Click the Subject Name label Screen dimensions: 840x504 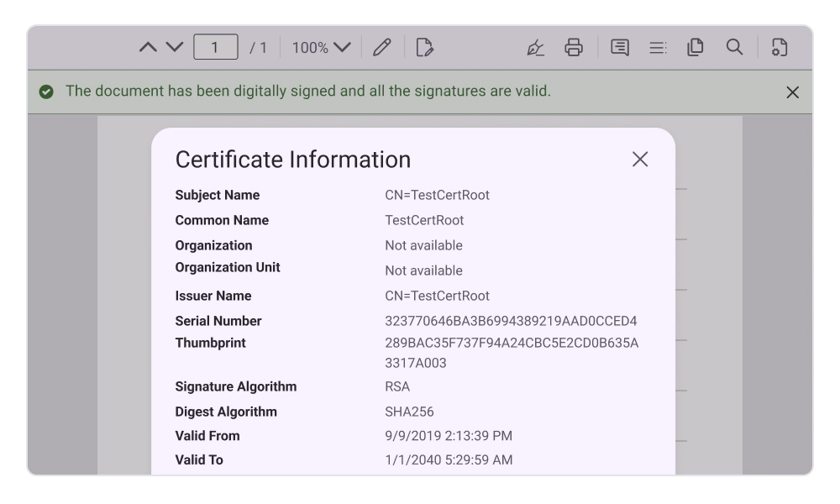[x=218, y=195]
